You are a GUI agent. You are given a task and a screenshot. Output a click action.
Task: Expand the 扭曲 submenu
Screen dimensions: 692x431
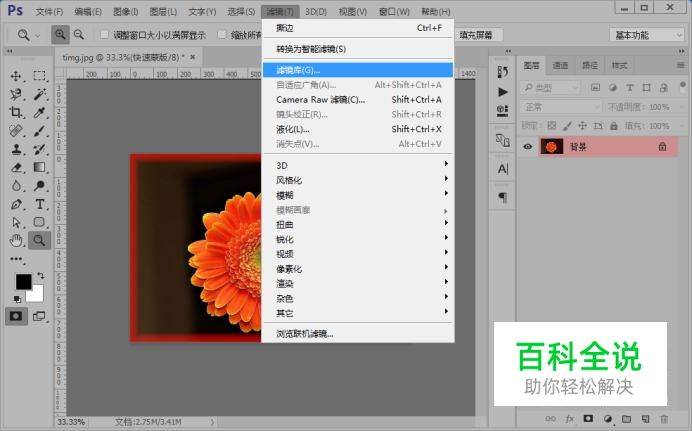358,225
